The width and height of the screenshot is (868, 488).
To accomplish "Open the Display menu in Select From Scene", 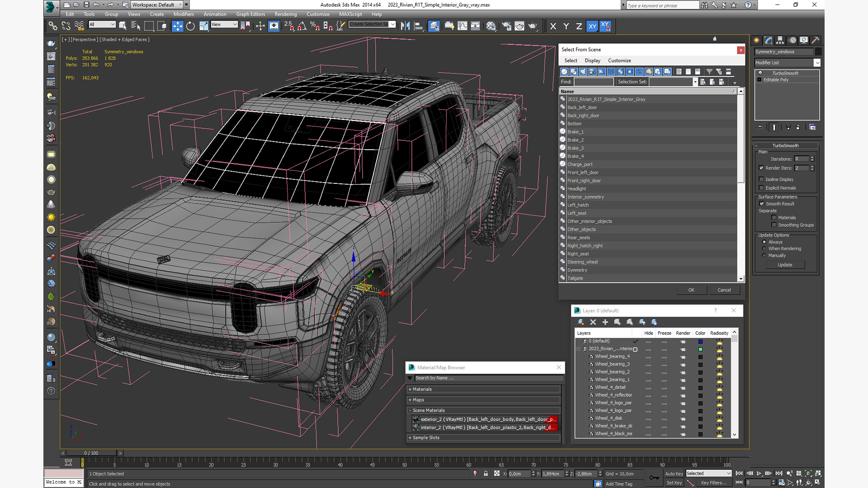I will pos(592,61).
